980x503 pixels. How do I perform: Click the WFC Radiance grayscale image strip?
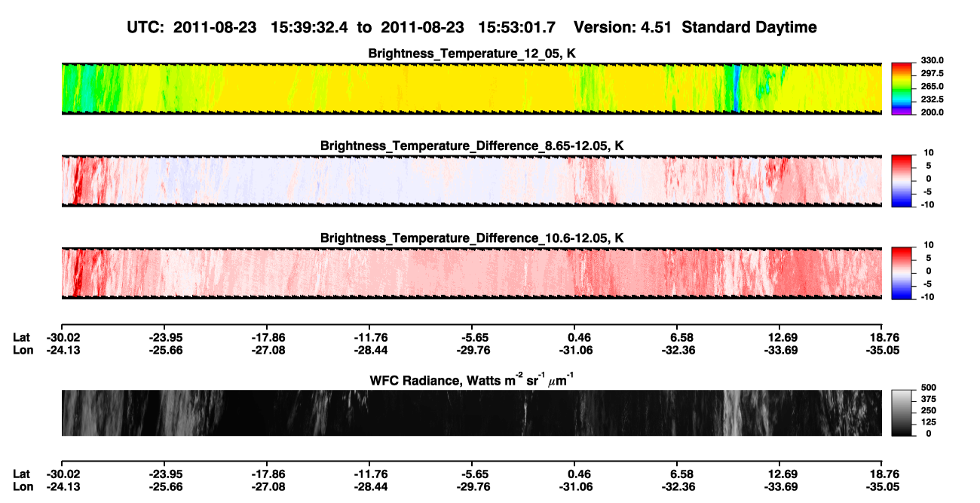(472, 413)
